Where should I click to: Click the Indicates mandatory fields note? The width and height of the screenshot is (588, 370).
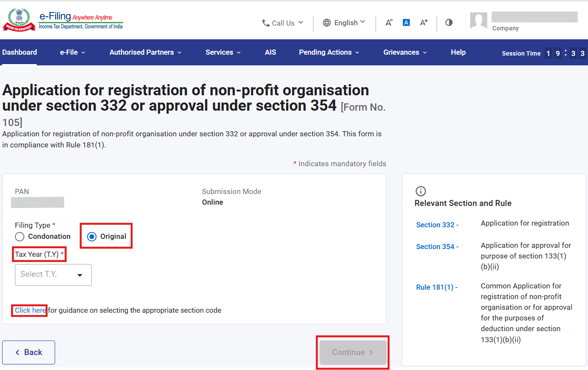coord(339,164)
